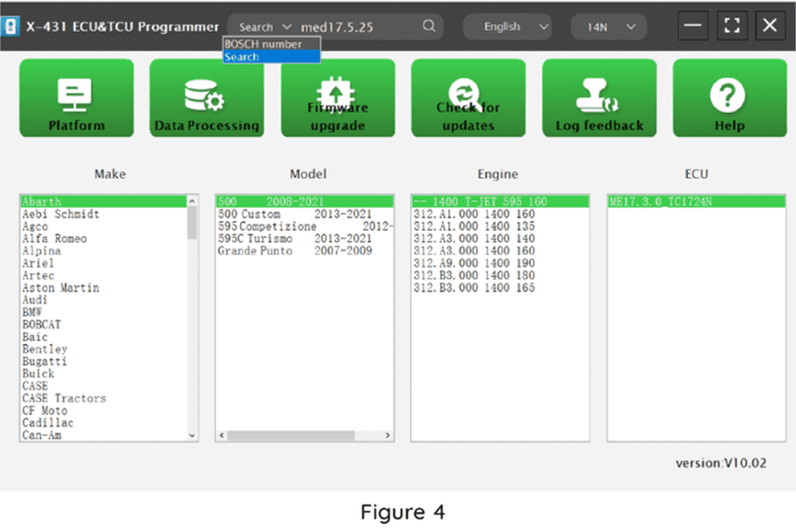
Task: Open the Platform section
Action: point(77,98)
